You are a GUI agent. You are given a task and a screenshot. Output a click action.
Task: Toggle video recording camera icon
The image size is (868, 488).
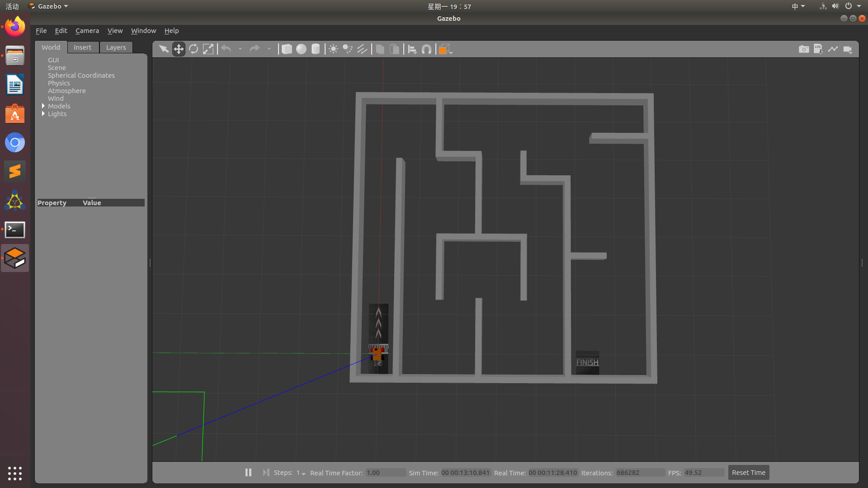pyautogui.click(x=848, y=49)
